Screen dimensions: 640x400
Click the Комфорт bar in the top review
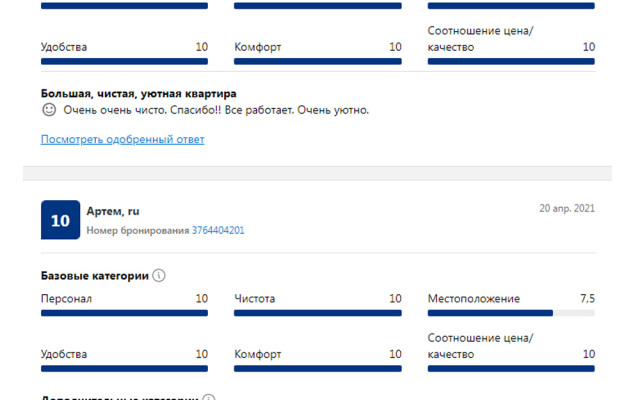point(318,61)
